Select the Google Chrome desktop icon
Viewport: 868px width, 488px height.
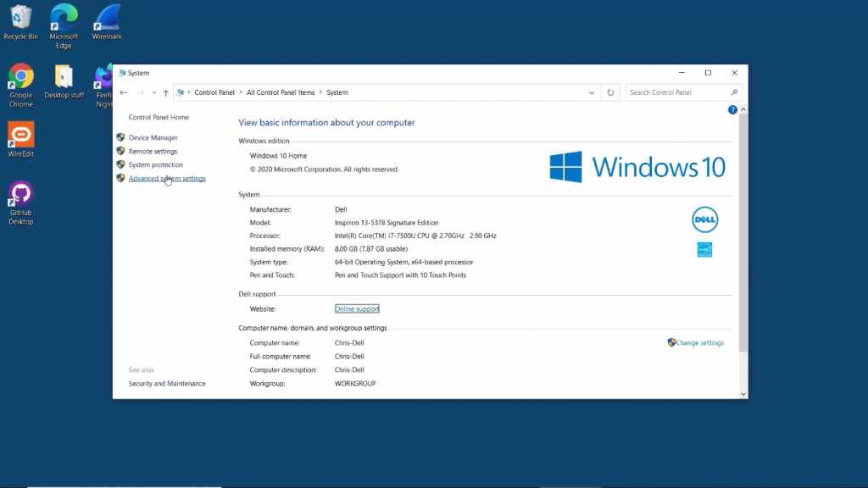[21, 86]
